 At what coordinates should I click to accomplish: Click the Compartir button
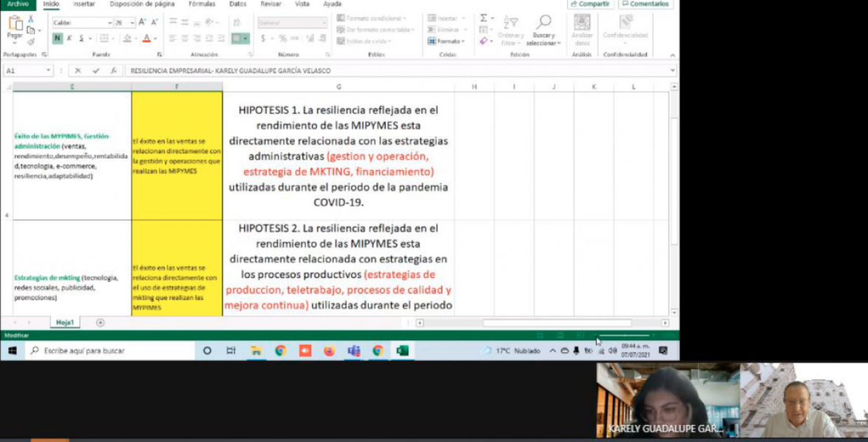[x=590, y=4]
